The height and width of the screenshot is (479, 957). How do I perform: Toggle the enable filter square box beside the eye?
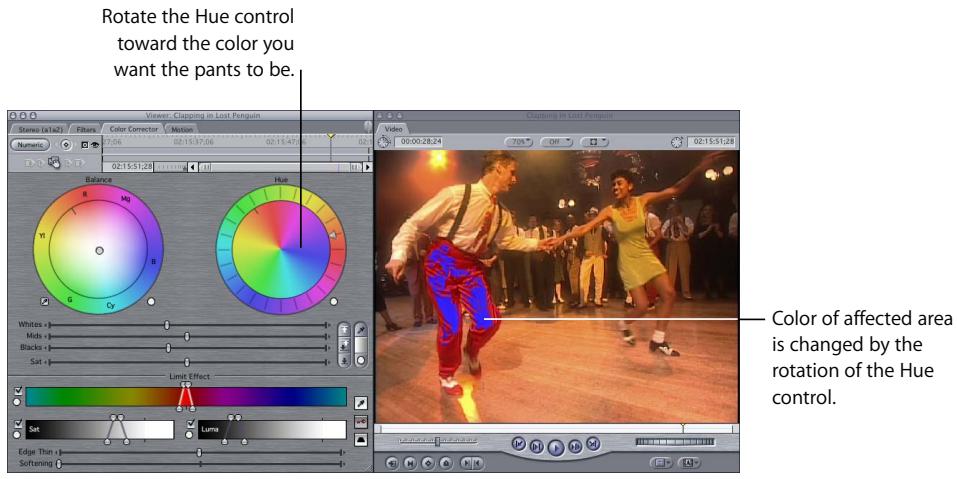(85, 145)
